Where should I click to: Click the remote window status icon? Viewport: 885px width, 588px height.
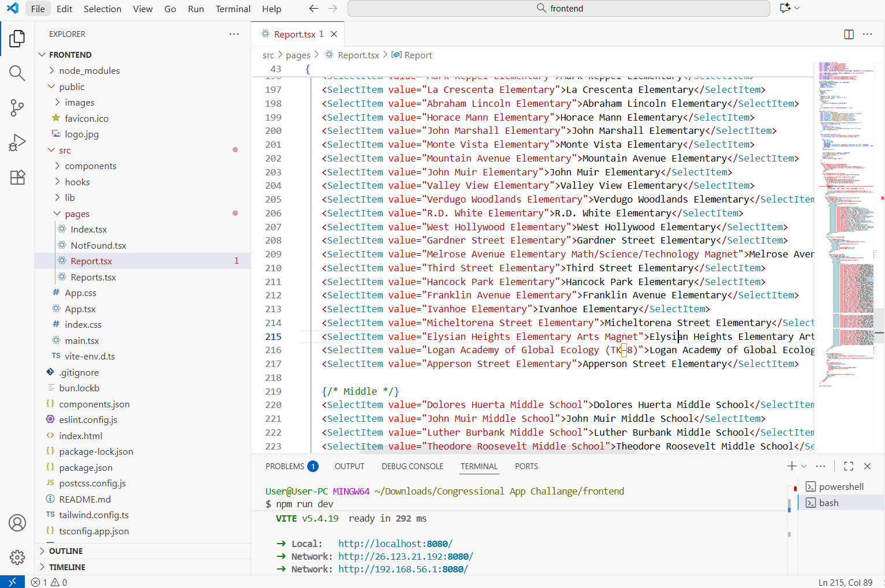(x=12, y=582)
